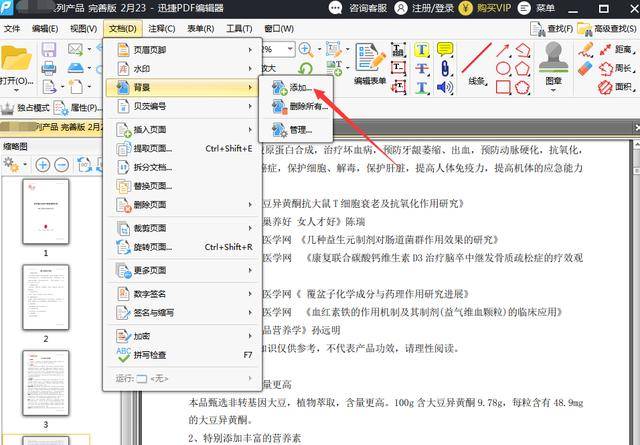Click the new blank document icon
The width and height of the screenshot is (640, 445).
point(76,87)
